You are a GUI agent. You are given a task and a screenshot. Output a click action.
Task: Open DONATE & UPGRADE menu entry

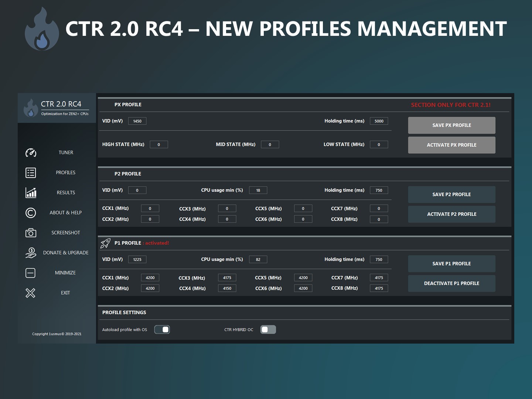[66, 253]
